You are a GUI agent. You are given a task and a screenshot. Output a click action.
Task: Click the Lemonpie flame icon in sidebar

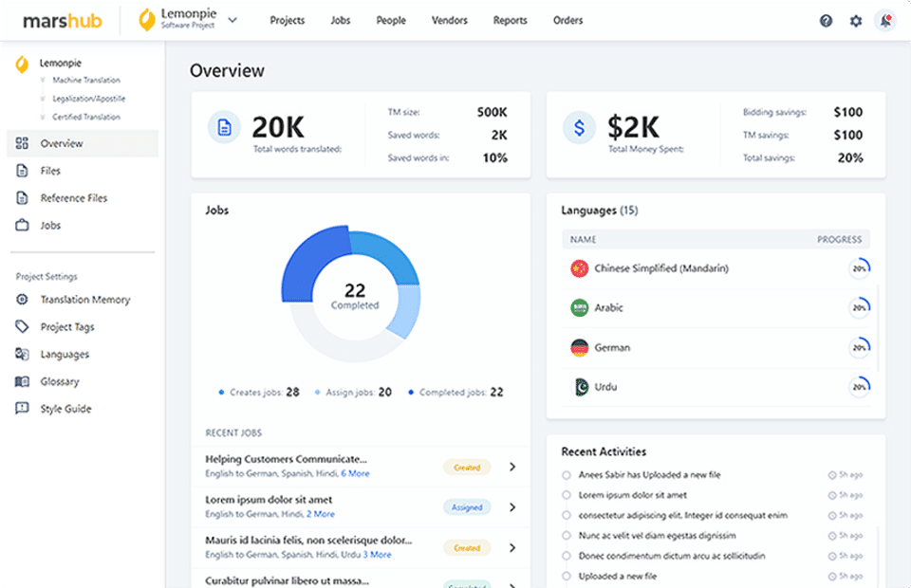[x=22, y=64]
